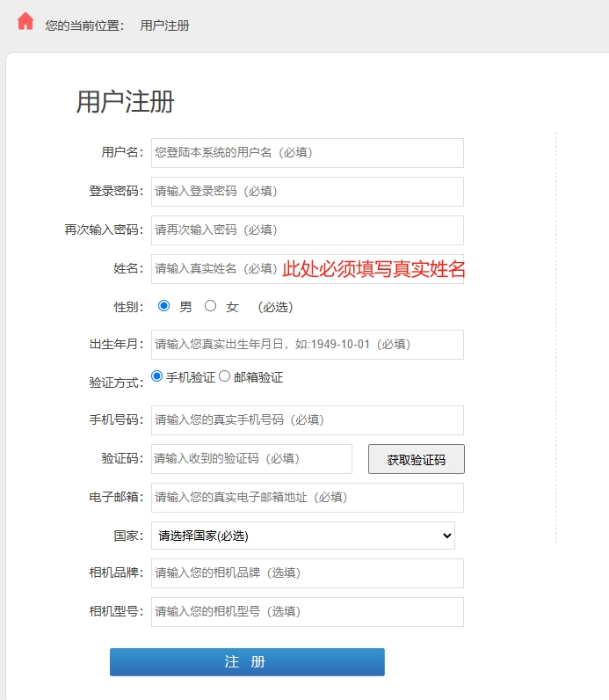The width and height of the screenshot is (609, 700).
Task: Click the 出生年月 birth date field
Action: tap(307, 345)
